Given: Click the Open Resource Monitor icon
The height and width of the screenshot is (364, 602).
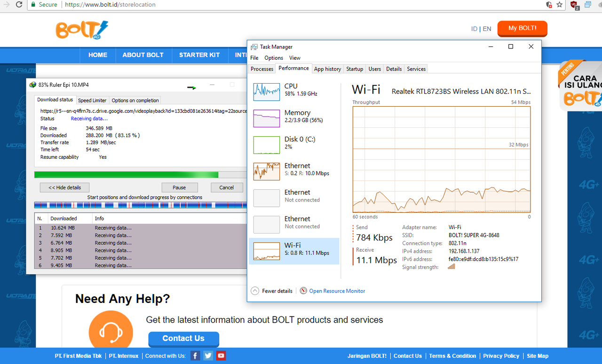Looking at the screenshot, I should [303, 291].
